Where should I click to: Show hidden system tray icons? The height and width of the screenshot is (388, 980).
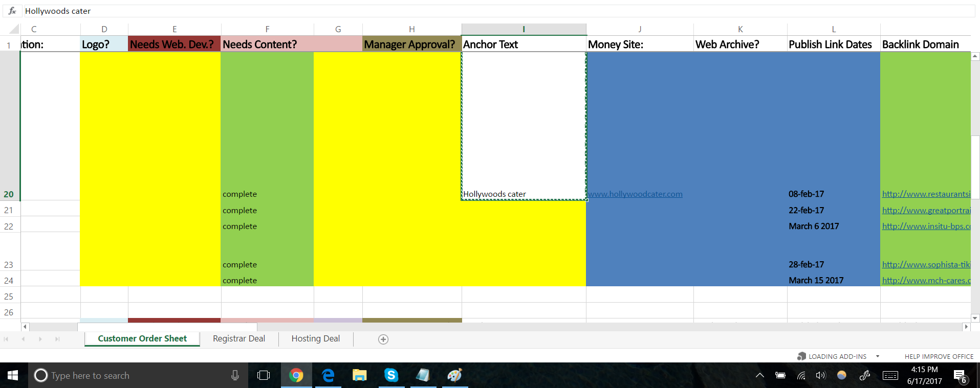click(x=760, y=376)
